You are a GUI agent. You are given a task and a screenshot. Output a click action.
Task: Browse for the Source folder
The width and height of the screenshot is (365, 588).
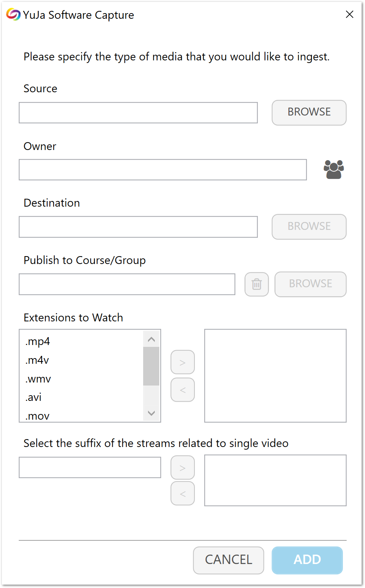click(x=309, y=112)
